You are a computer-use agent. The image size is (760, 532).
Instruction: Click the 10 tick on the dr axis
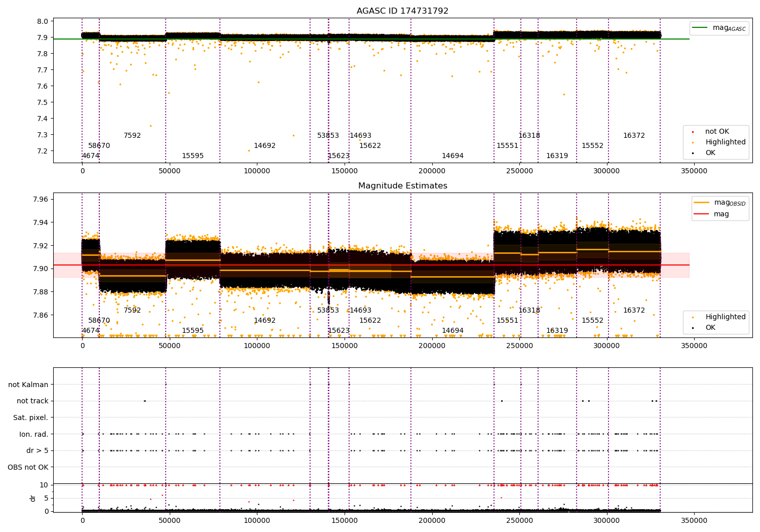tap(45, 485)
